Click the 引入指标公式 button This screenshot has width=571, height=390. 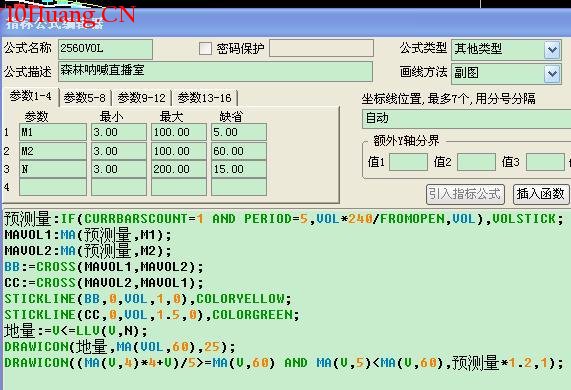tap(465, 194)
